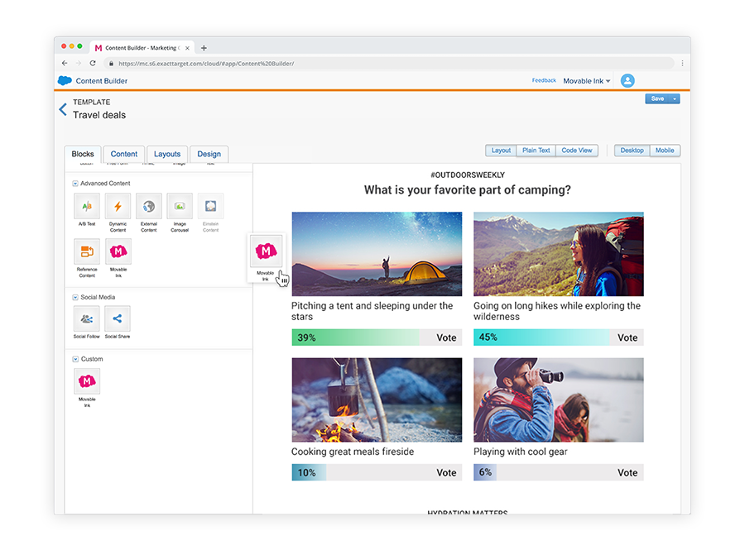
Task: Click Vote on the 39% camping poll option
Action: (446, 337)
